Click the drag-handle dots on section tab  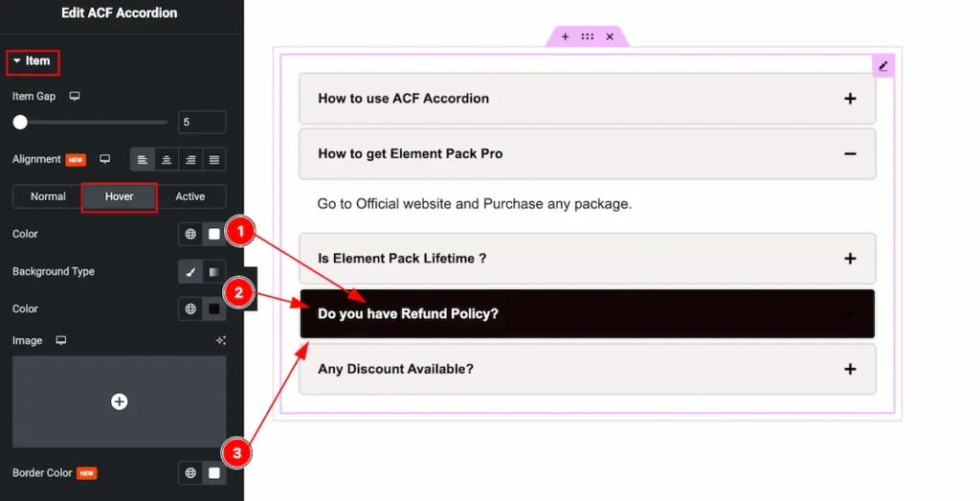click(588, 37)
